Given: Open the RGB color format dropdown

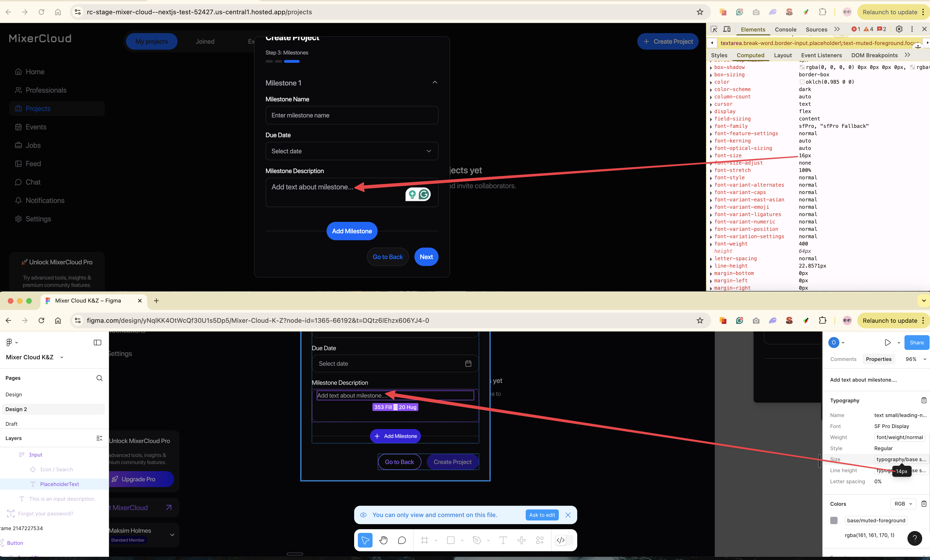Looking at the screenshot, I should pos(903,503).
